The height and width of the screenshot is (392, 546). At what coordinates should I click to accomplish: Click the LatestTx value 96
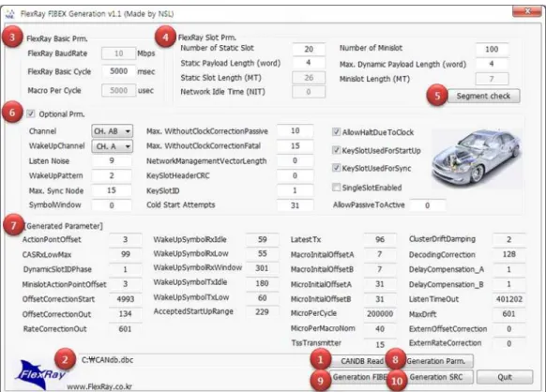380,239
